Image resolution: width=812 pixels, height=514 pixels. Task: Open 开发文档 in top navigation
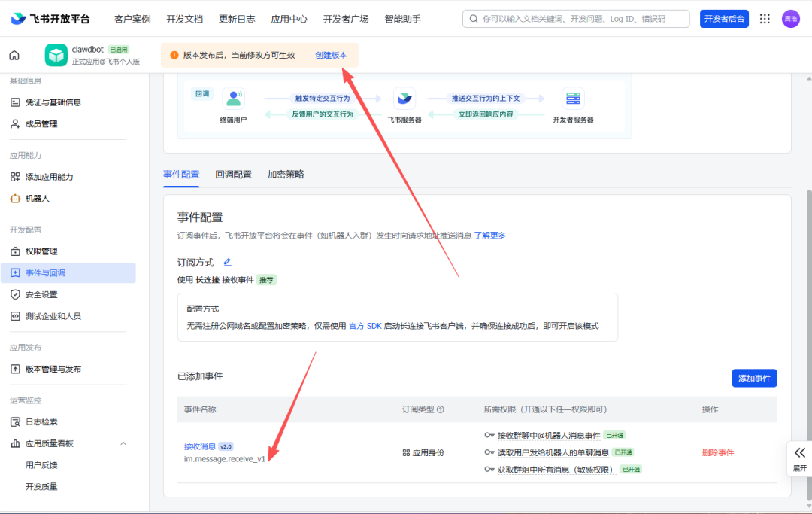(184, 19)
